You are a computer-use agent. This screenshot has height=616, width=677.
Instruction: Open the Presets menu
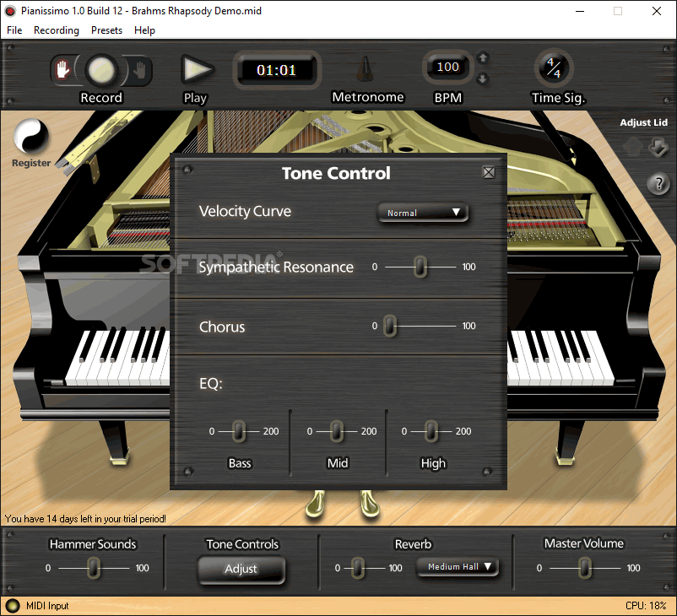(x=106, y=30)
